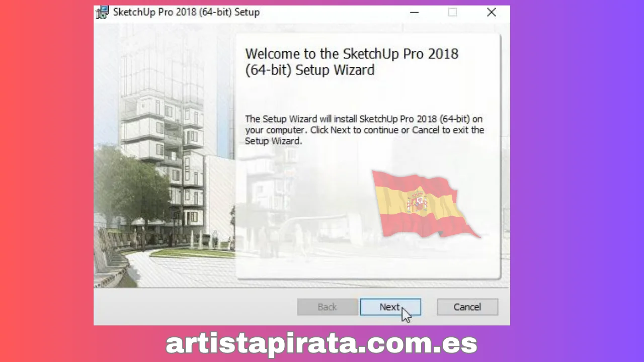Click the greyed-out maximize button
Image resolution: width=644 pixels, height=362 pixels.
point(453,13)
